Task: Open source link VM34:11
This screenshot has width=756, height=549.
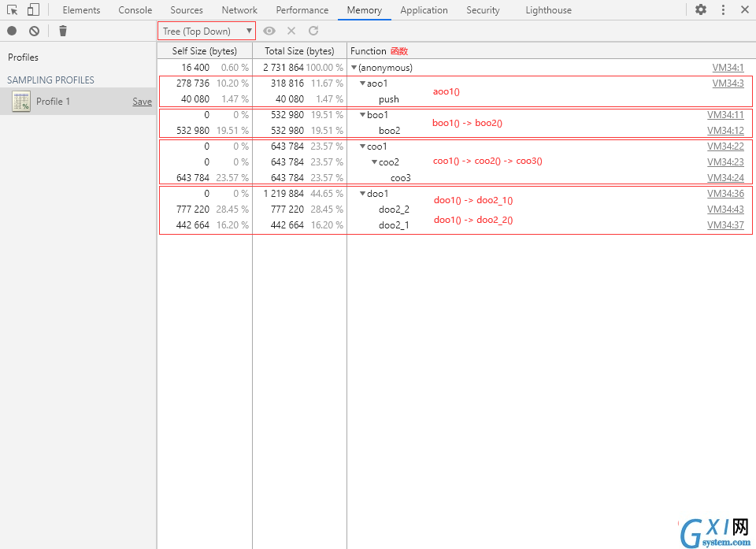Action: point(725,115)
